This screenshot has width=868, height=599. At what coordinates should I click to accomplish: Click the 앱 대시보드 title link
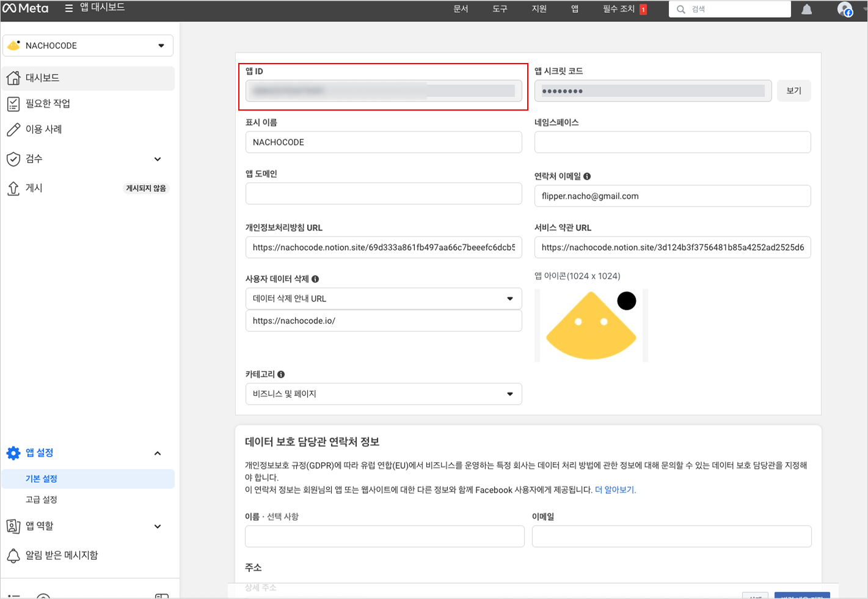pyautogui.click(x=103, y=7)
